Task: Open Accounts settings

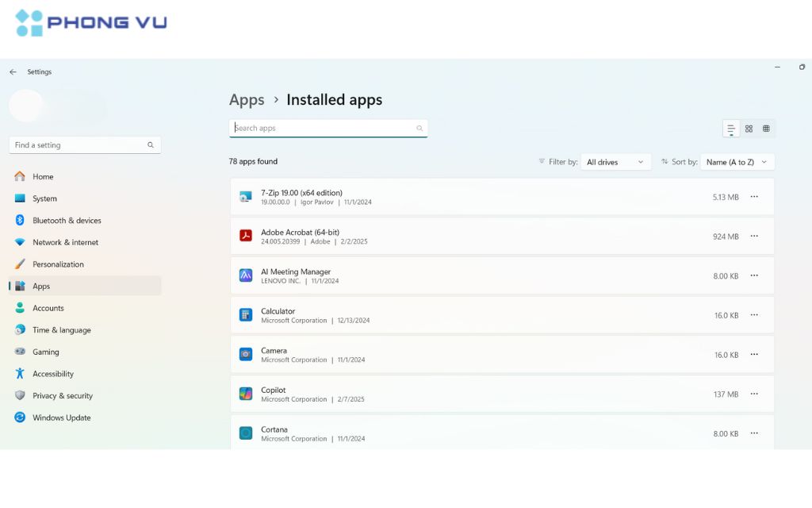Action: click(85, 308)
